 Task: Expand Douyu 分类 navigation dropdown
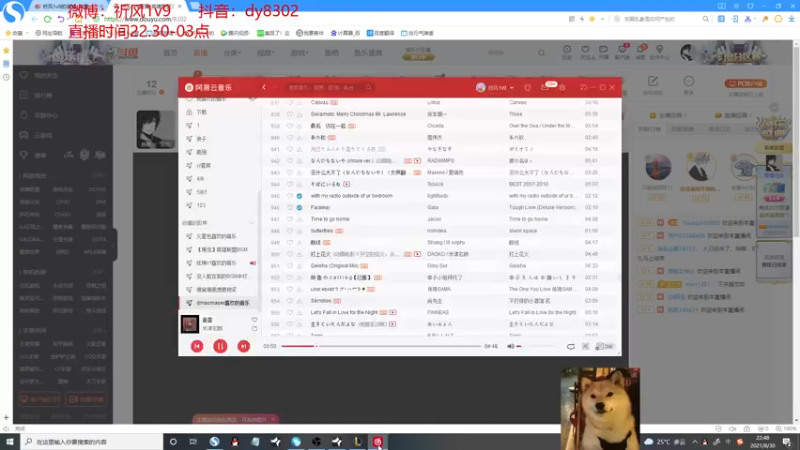pos(232,53)
